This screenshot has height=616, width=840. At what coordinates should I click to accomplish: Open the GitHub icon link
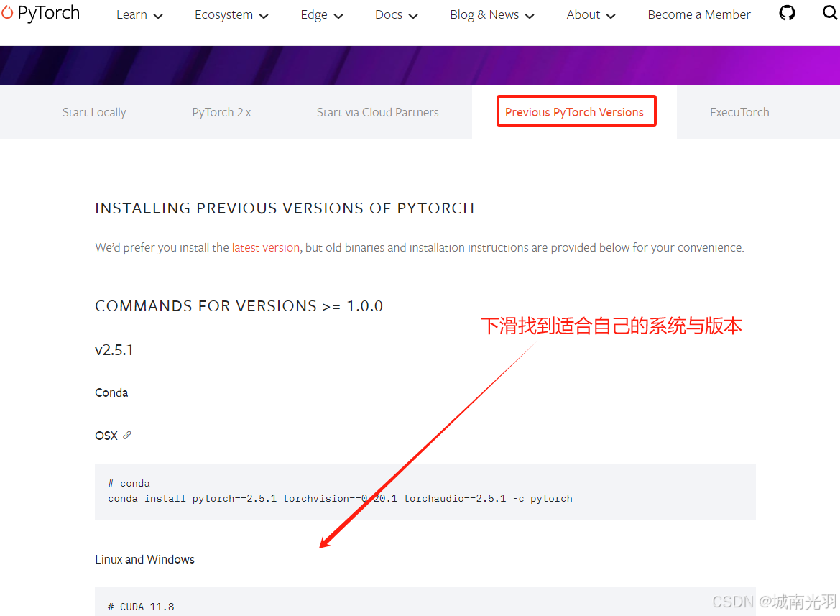coord(786,13)
